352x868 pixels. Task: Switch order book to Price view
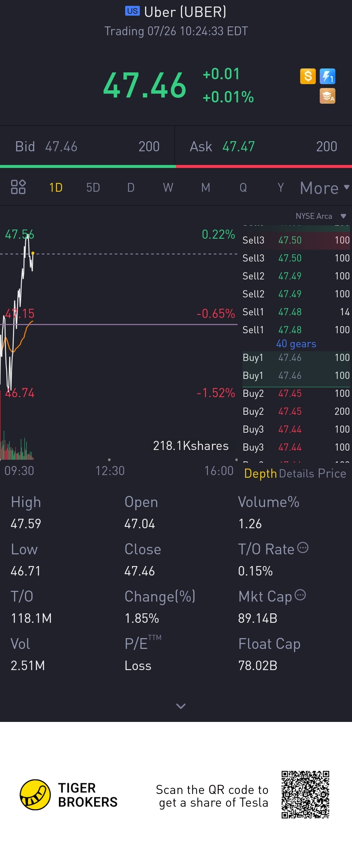[x=332, y=473]
